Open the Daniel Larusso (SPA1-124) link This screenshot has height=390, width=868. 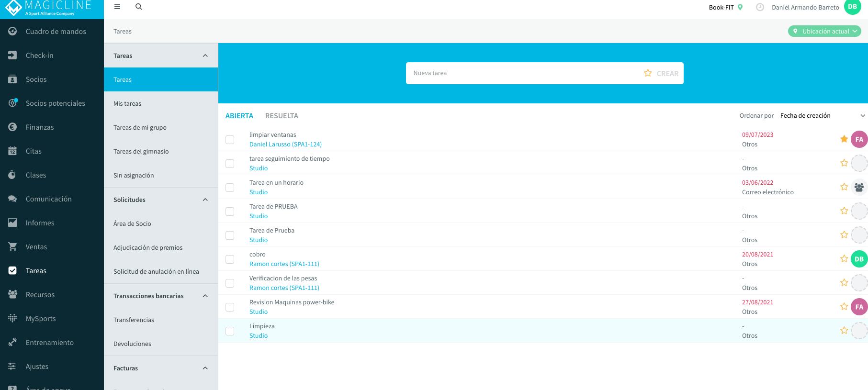(285, 144)
